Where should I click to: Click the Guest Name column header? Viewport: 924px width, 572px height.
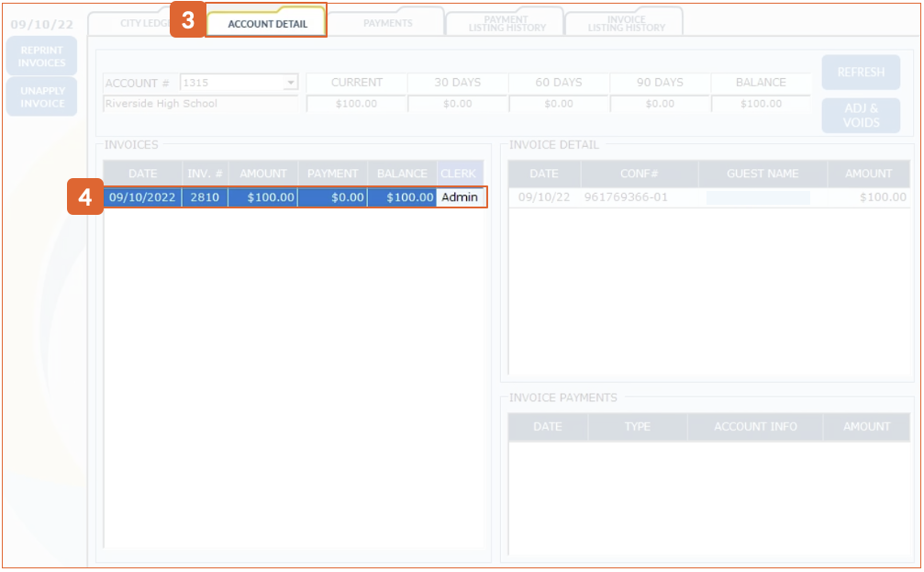tap(762, 174)
